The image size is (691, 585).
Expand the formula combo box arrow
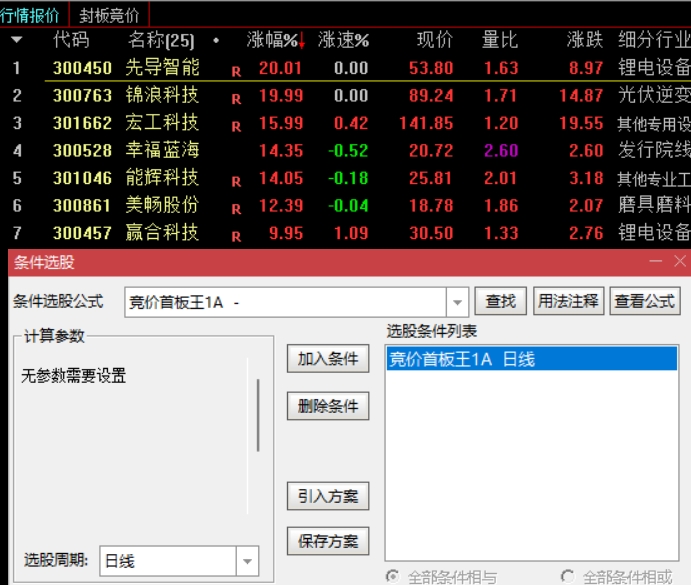coord(457,302)
